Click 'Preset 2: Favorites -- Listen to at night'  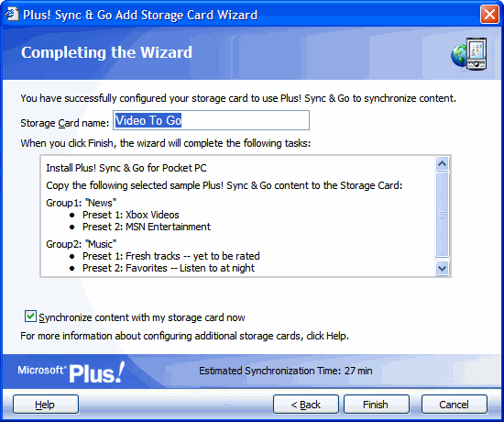pyautogui.click(x=169, y=268)
